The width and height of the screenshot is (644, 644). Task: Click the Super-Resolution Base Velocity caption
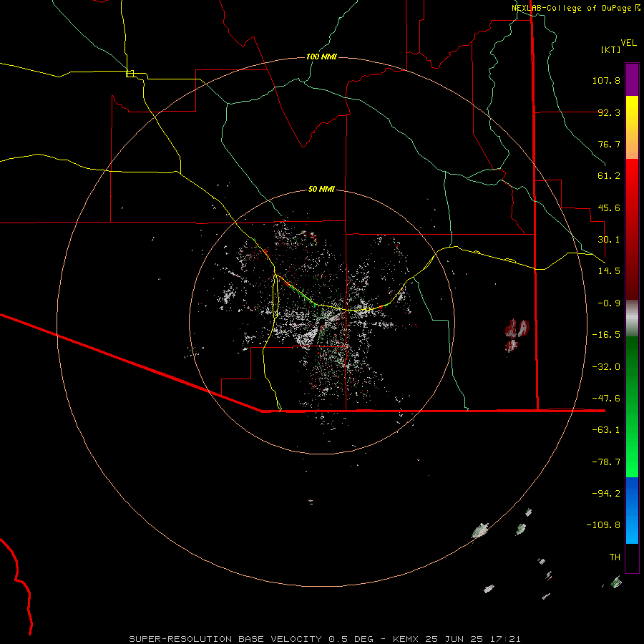[325, 639]
